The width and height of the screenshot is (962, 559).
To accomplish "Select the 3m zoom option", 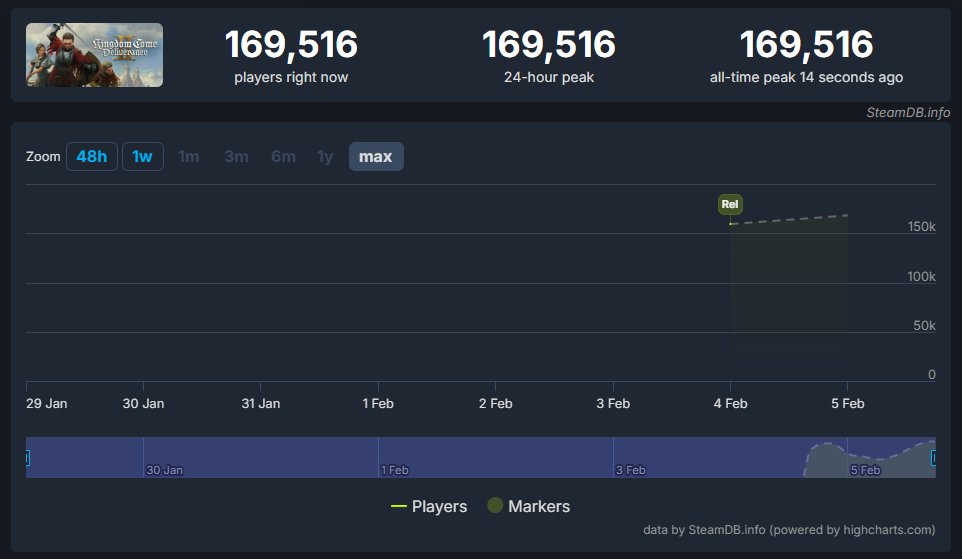I will click(x=236, y=157).
